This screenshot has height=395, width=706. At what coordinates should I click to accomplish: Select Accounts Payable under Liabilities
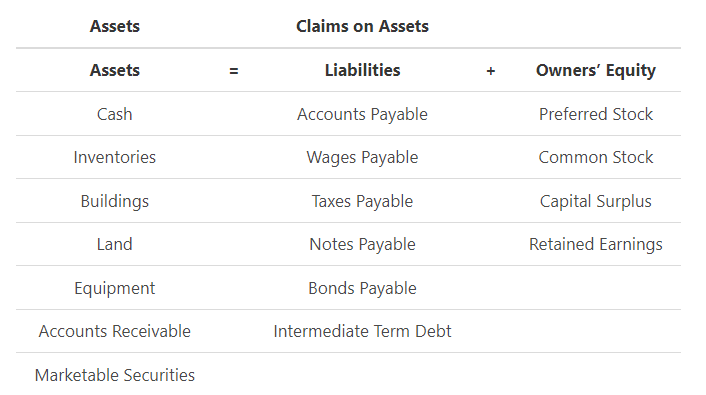click(x=362, y=114)
